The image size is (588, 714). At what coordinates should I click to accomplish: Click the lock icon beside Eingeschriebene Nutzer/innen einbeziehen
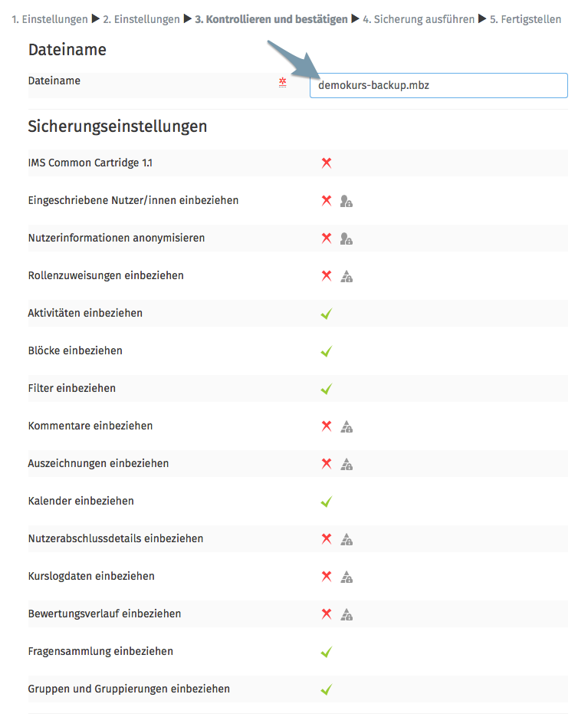[347, 201]
